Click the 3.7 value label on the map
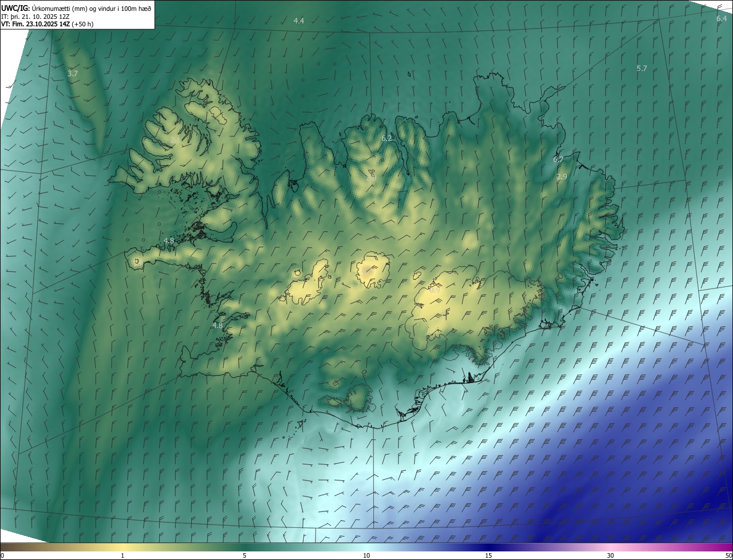Viewport: 733px width, 560px height. (x=73, y=74)
